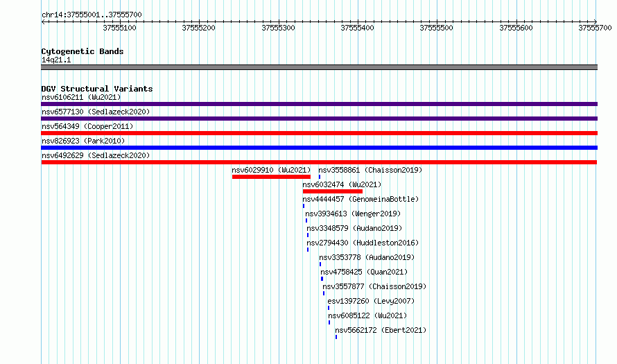Select the nsv6029910 red variant bar
Viewport: 617px width, 364px height.
pyautogui.click(x=271, y=177)
